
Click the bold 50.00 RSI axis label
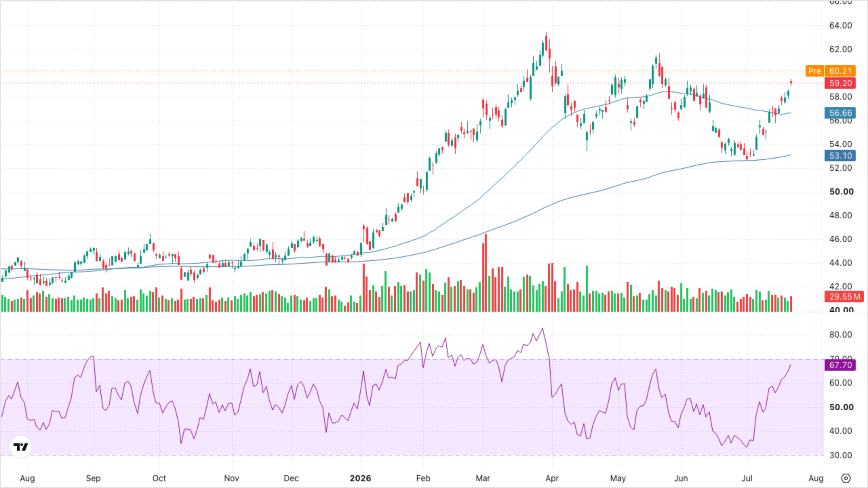pyautogui.click(x=842, y=407)
